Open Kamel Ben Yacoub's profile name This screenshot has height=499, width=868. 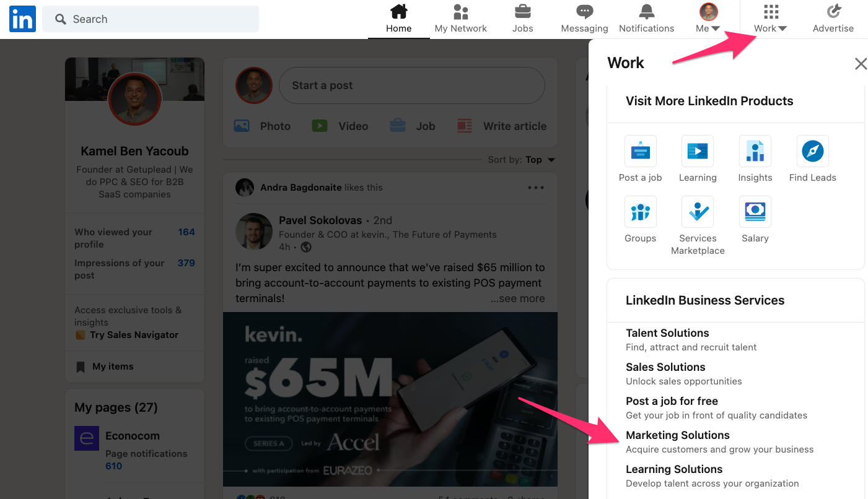pos(134,151)
